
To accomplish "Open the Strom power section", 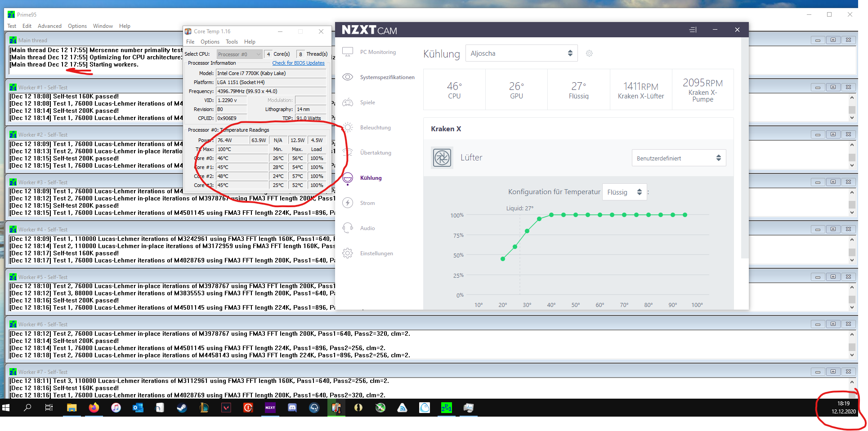I will pos(358,203).
